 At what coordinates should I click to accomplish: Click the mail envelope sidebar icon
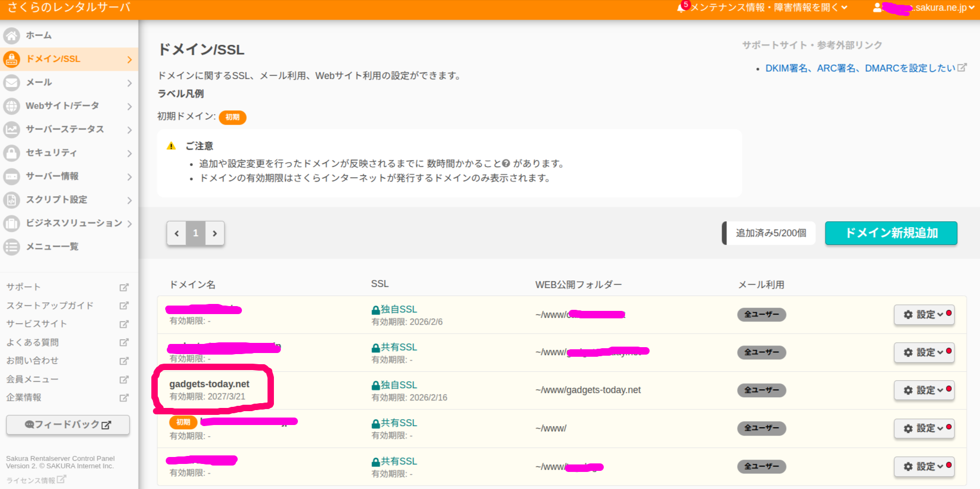(x=12, y=83)
